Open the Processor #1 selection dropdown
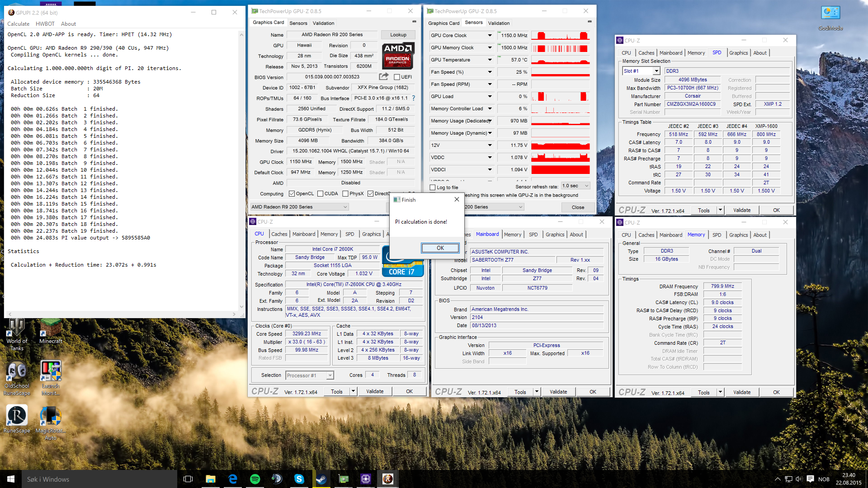Screen dimensions: 868x488 tap(310, 375)
